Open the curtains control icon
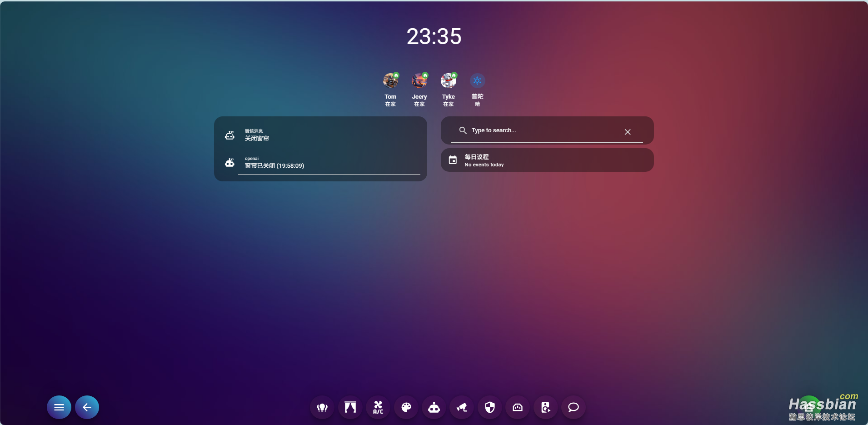The width and height of the screenshot is (868, 425). tap(350, 407)
